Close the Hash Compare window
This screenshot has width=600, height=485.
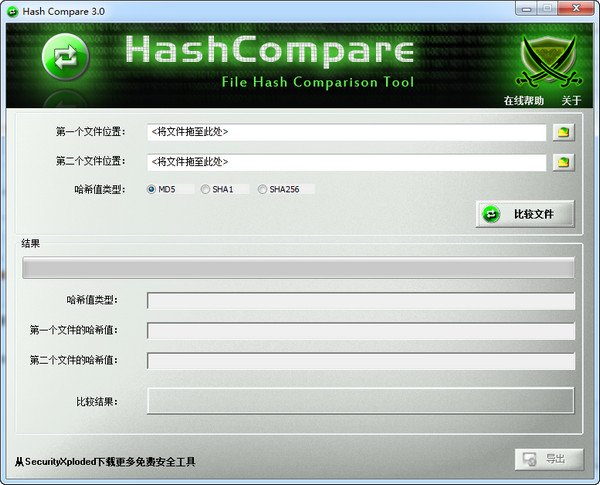(x=576, y=8)
